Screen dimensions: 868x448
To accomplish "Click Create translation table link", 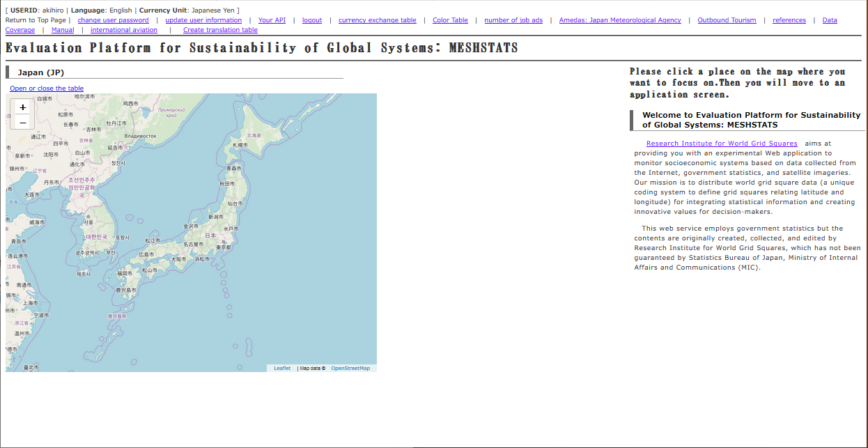I will [x=220, y=30].
